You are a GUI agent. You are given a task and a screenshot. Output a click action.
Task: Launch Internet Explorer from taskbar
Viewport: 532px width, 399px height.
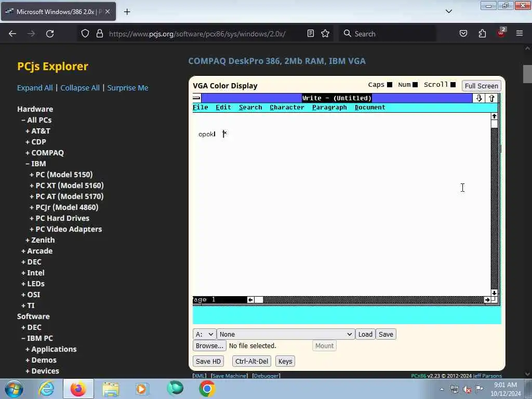click(x=46, y=389)
